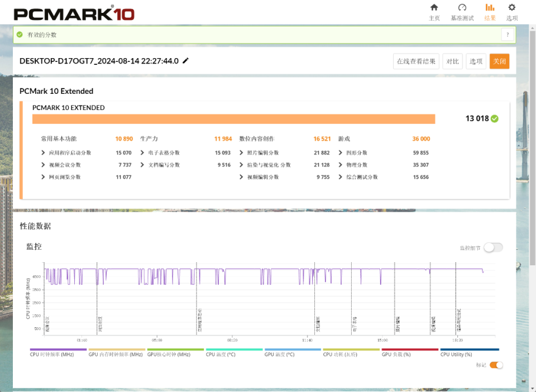Expand 图形分数 row
Screen dimensions: 536x392
341,152
